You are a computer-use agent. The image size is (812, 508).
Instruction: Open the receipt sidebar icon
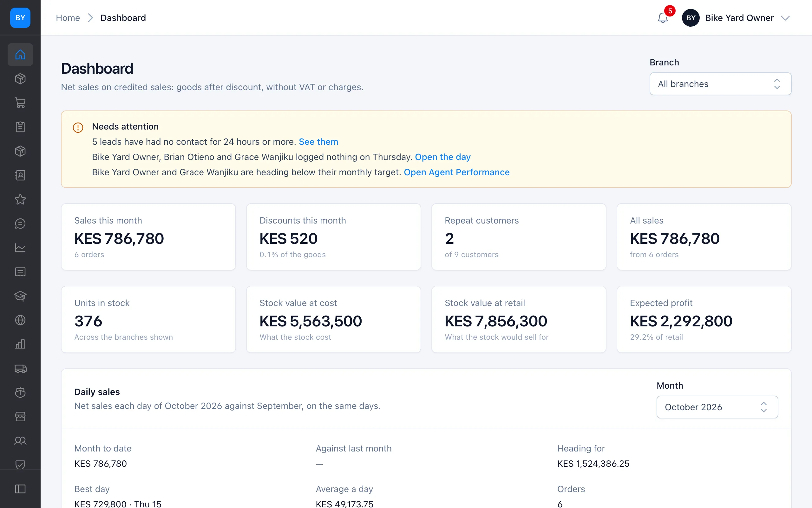tap(20, 272)
